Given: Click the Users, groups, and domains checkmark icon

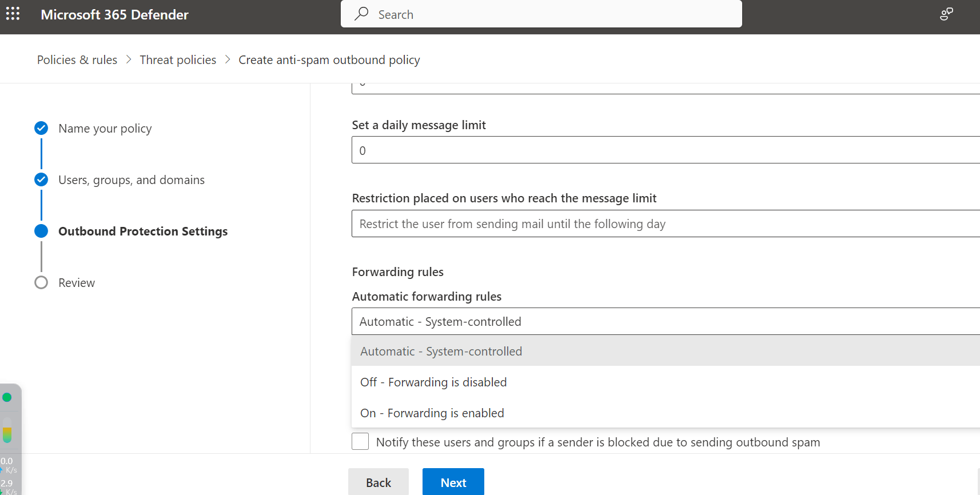Looking at the screenshot, I should pos(41,179).
